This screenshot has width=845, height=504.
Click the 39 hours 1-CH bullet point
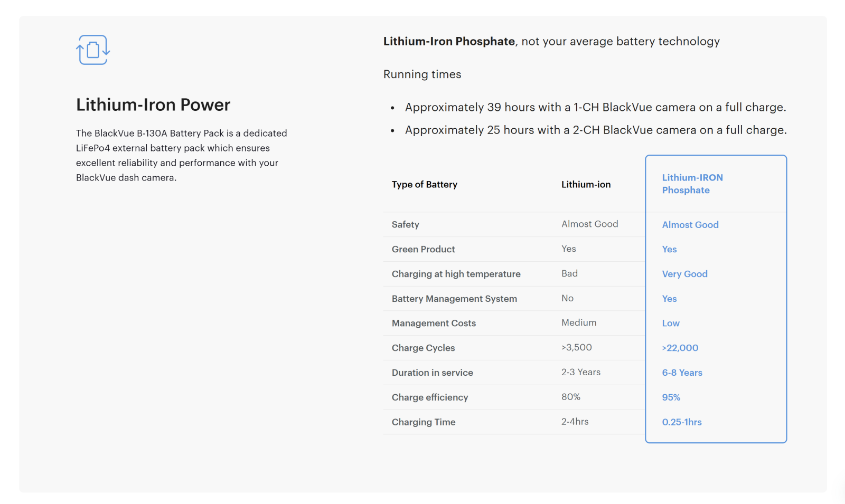coord(595,108)
